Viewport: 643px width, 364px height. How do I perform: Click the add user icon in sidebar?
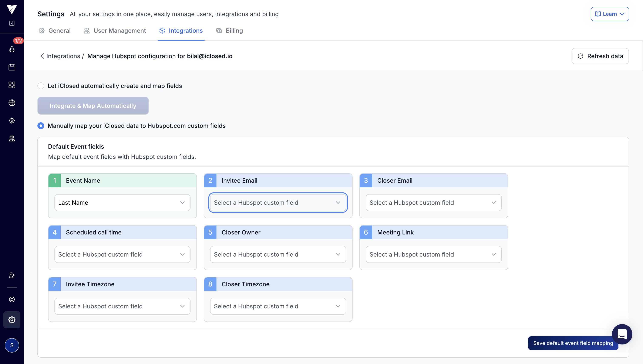click(12, 275)
